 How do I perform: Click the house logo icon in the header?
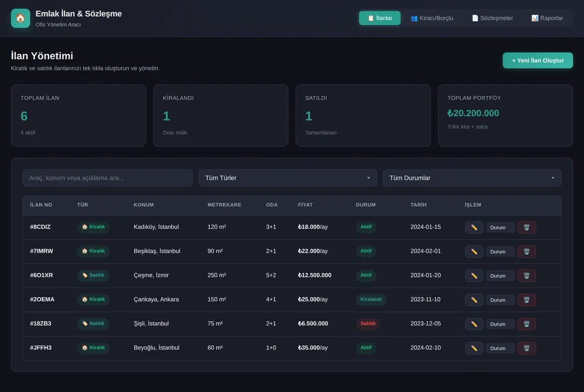click(x=20, y=18)
